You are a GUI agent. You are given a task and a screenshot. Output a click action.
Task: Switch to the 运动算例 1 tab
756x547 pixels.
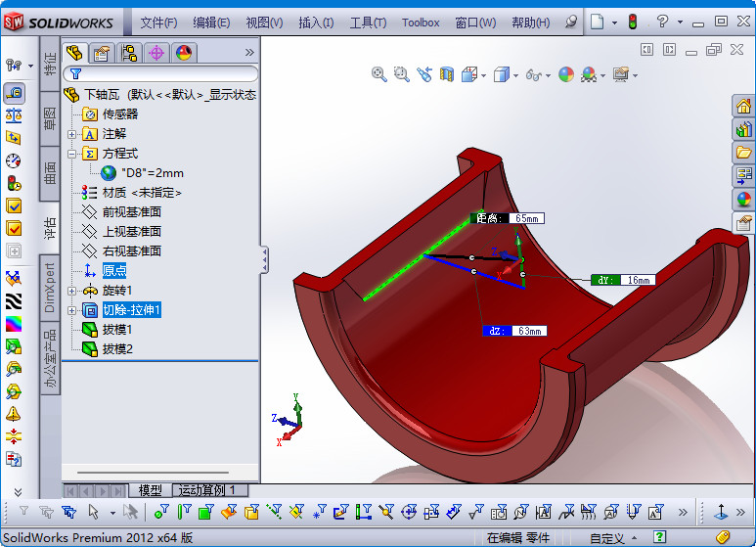[x=209, y=490]
